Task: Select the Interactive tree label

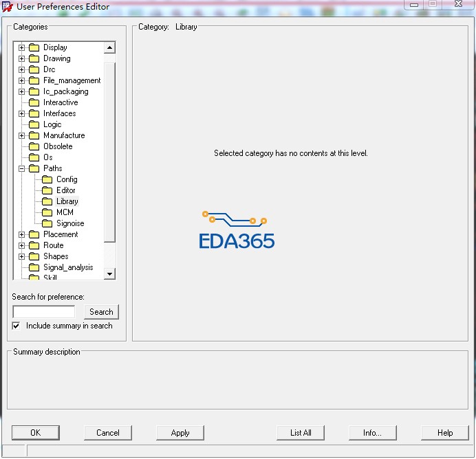Action: (x=61, y=102)
